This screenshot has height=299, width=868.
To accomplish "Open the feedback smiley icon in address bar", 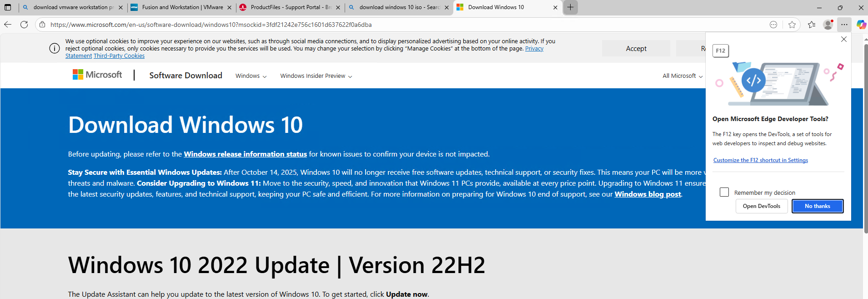I will click(x=773, y=25).
